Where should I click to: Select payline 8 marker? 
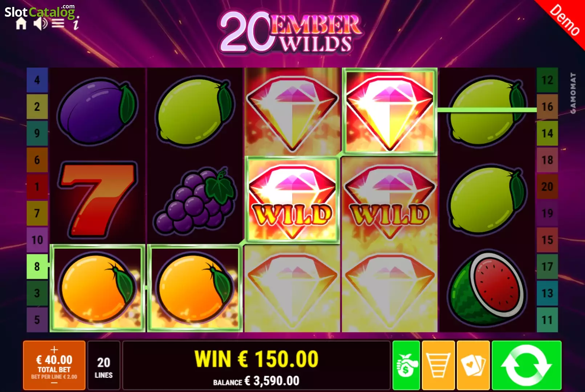click(37, 266)
